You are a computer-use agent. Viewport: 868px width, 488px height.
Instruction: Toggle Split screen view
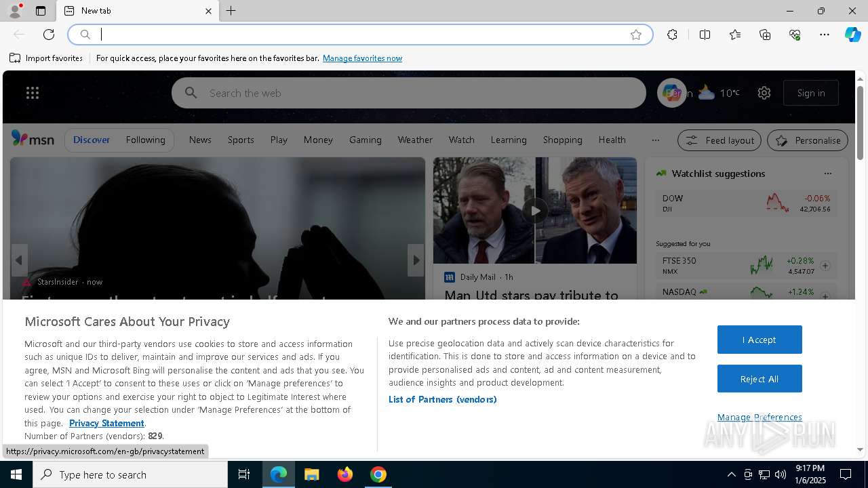point(705,35)
